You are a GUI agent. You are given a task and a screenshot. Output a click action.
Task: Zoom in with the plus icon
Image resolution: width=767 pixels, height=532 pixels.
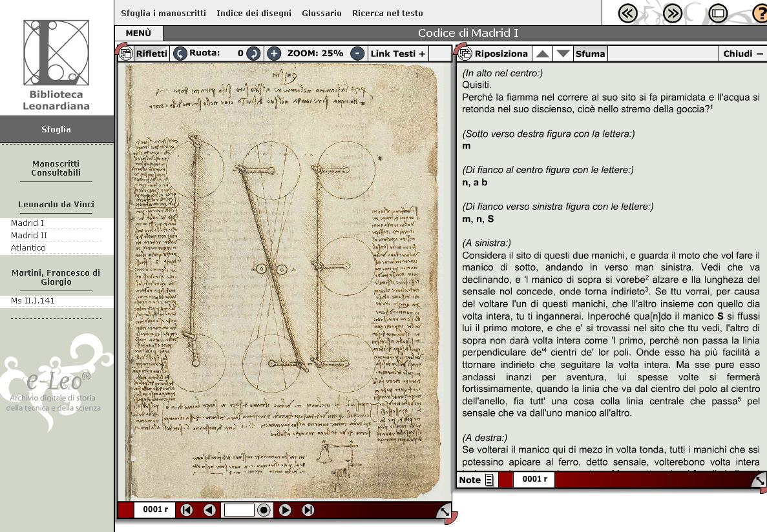click(x=274, y=54)
